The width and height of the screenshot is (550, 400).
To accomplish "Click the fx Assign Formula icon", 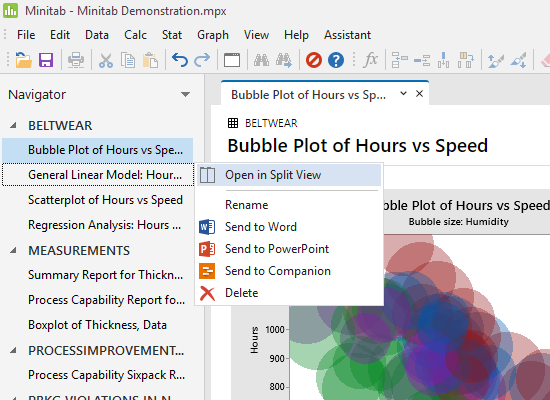I will click(370, 60).
